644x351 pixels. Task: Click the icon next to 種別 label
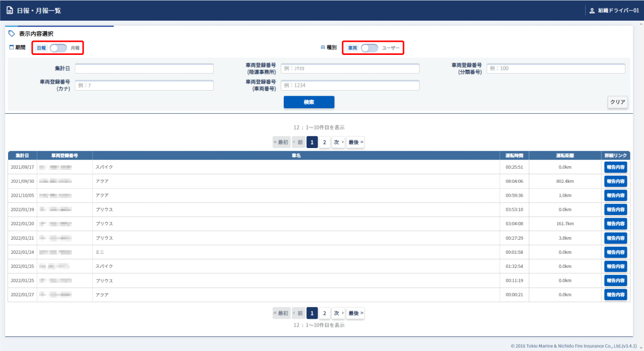[323, 47]
